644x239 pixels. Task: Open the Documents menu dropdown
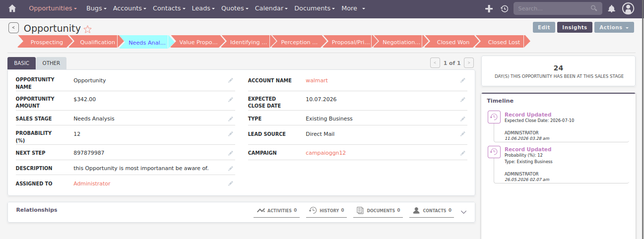click(315, 8)
